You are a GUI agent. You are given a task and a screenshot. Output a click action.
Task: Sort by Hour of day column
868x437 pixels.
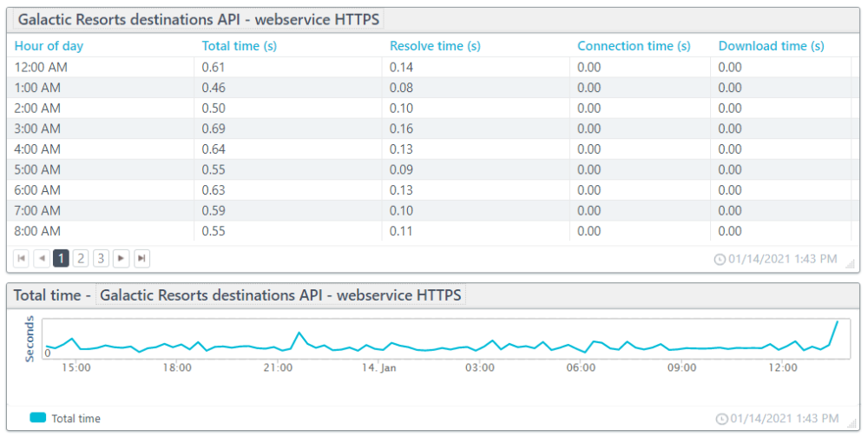(x=49, y=46)
